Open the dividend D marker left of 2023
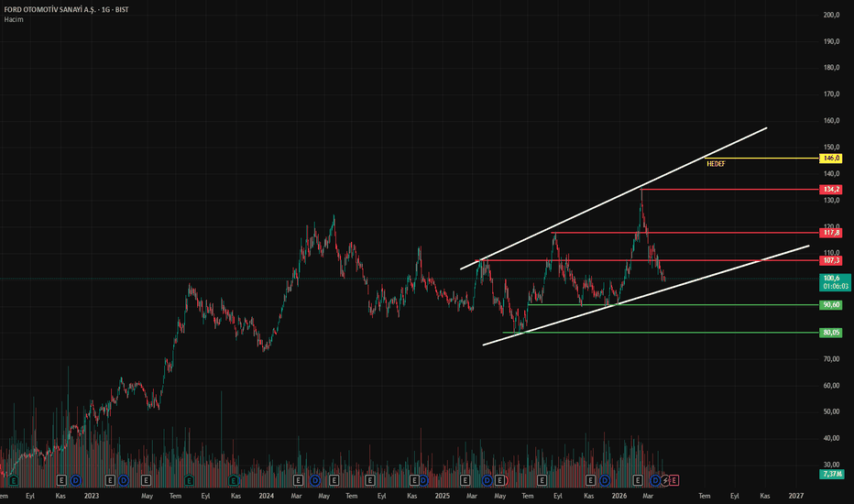The width and height of the screenshot is (854, 504). (x=76, y=480)
